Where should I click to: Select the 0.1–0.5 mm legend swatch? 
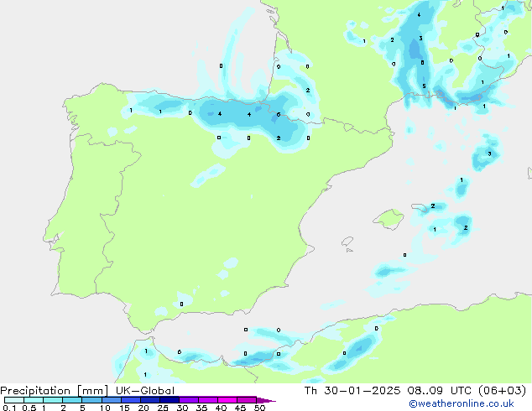(x=14, y=400)
